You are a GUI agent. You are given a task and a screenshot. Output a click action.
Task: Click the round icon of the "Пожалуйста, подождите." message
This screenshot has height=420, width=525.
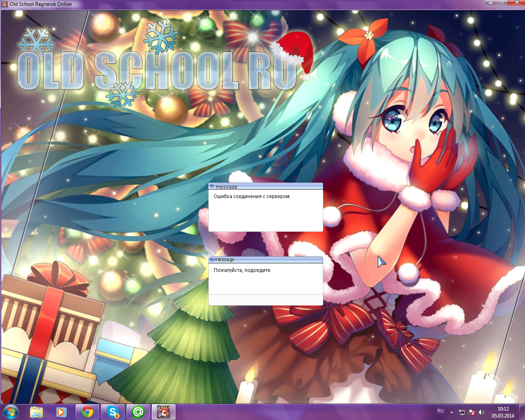(212, 260)
